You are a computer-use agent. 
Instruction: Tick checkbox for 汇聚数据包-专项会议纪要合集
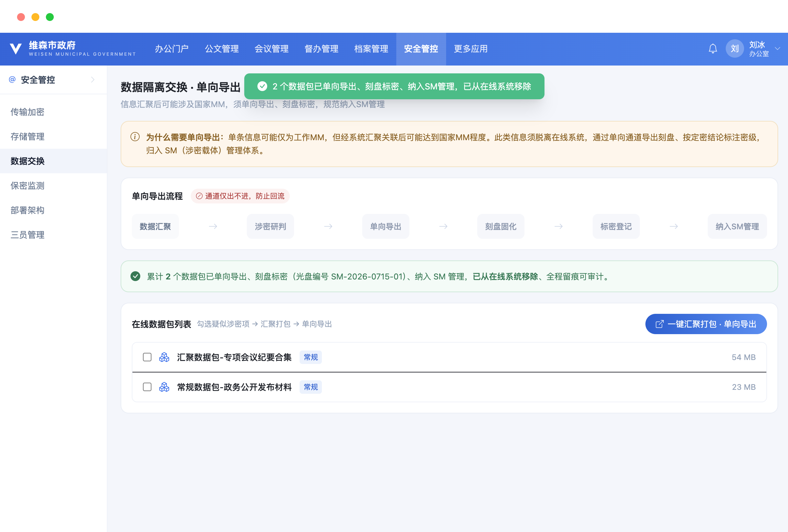coord(147,357)
